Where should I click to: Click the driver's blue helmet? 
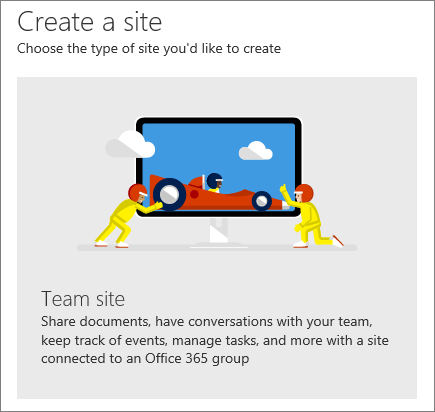point(214,181)
